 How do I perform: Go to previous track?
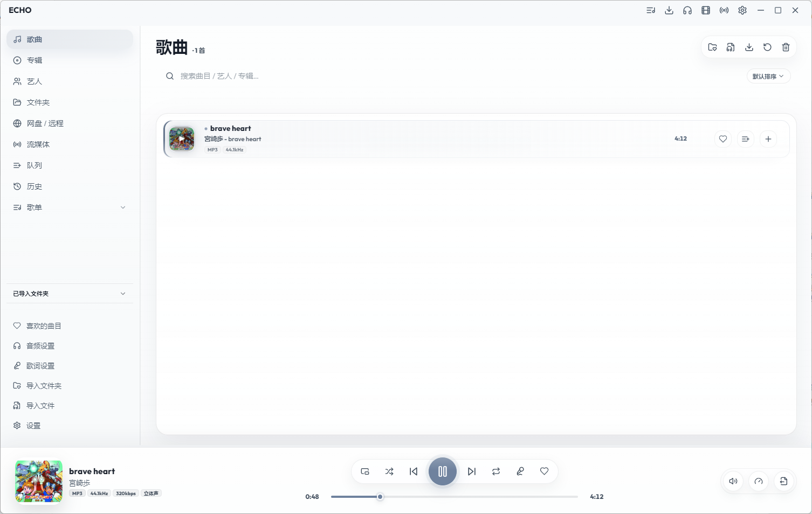pyautogui.click(x=414, y=471)
